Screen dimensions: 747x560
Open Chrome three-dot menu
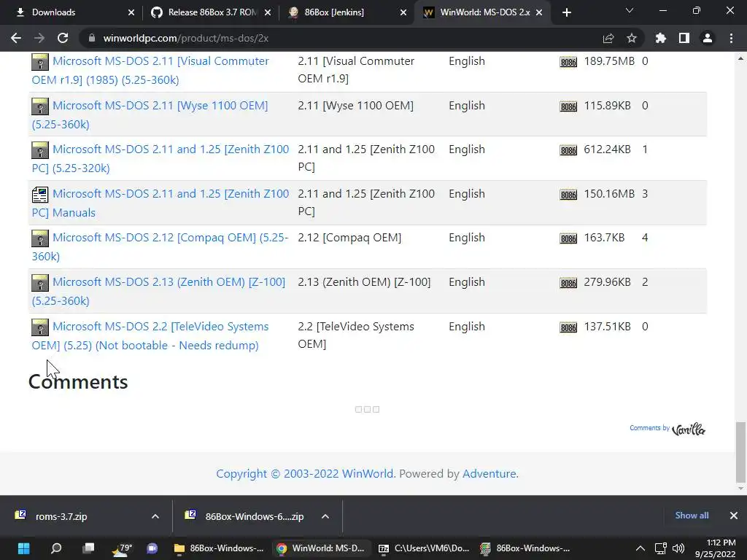click(731, 38)
